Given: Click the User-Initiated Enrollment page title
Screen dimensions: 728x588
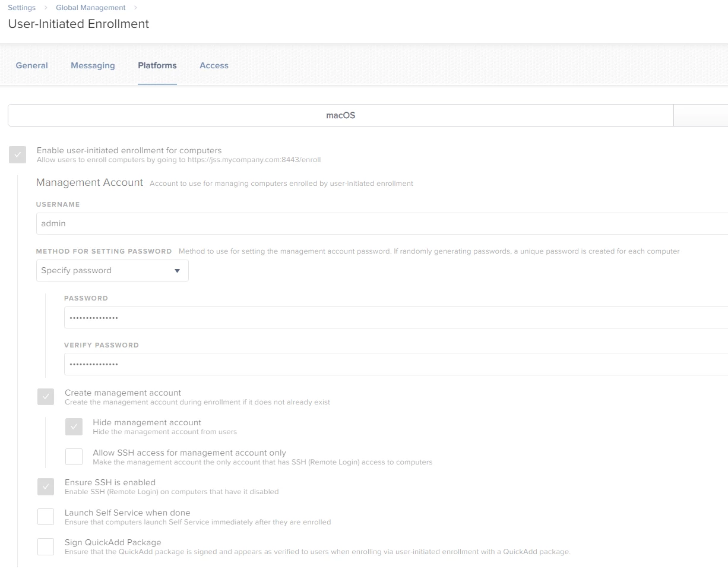Looking at the screenshot, I should pyautogui.click(x=78, y=24).
